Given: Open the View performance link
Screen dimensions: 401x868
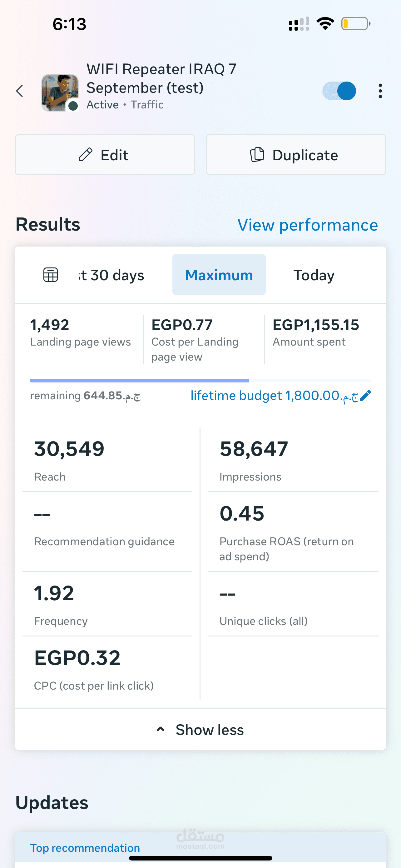Looking at the screenshot, I should [x=307, y=225].
